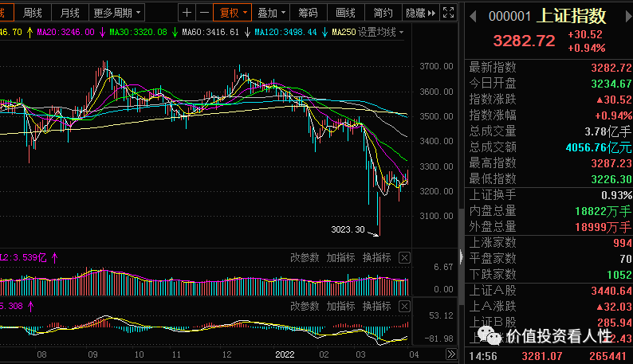Zoom out chart with minus icon
This screenshot has height=364, width=633.
(x=204, y=13)
